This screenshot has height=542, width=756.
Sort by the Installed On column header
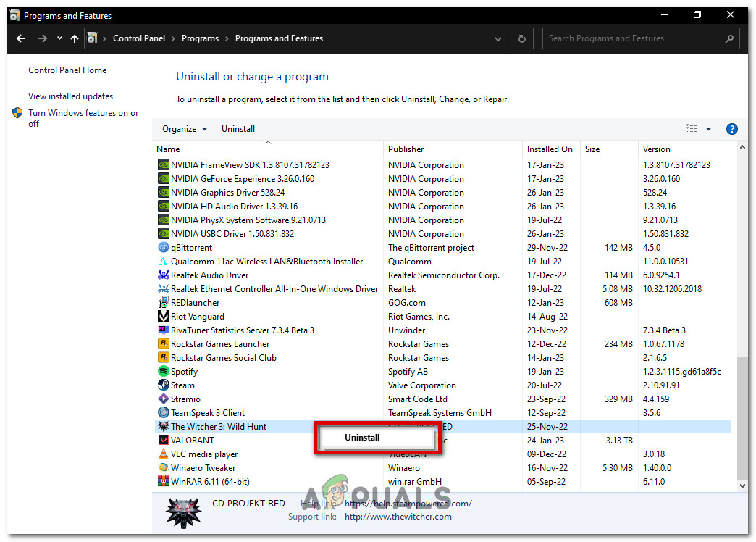[550, 149]
